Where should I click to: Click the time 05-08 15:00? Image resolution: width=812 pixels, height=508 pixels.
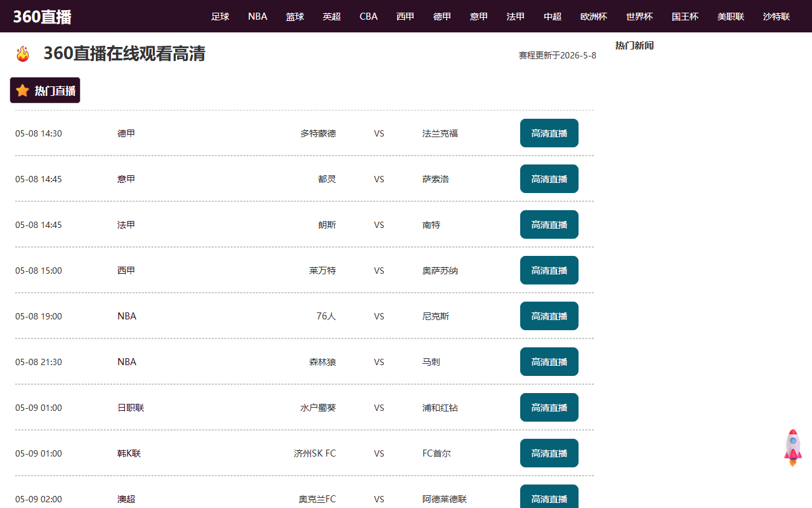pyautogui.click(x=39, y=271)
